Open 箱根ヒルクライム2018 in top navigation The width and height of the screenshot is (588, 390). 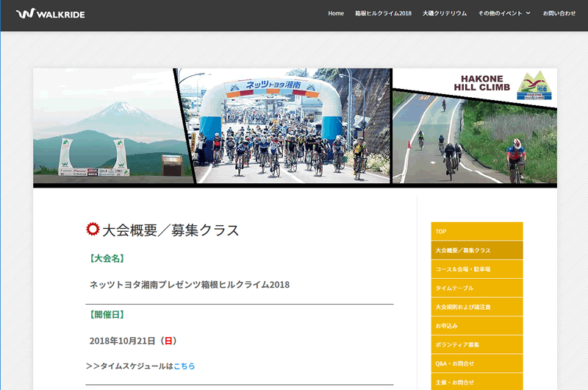[x=383, y=13]
